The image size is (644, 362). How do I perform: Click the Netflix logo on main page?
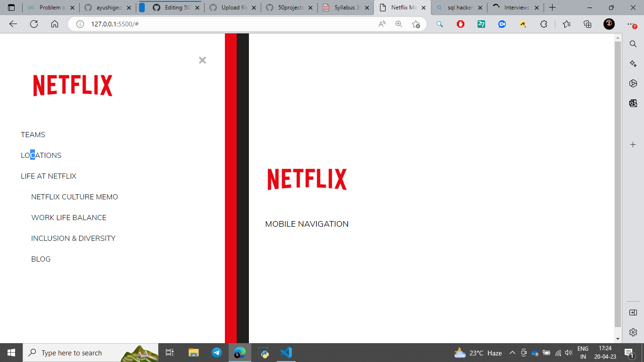tap(307, 179)
